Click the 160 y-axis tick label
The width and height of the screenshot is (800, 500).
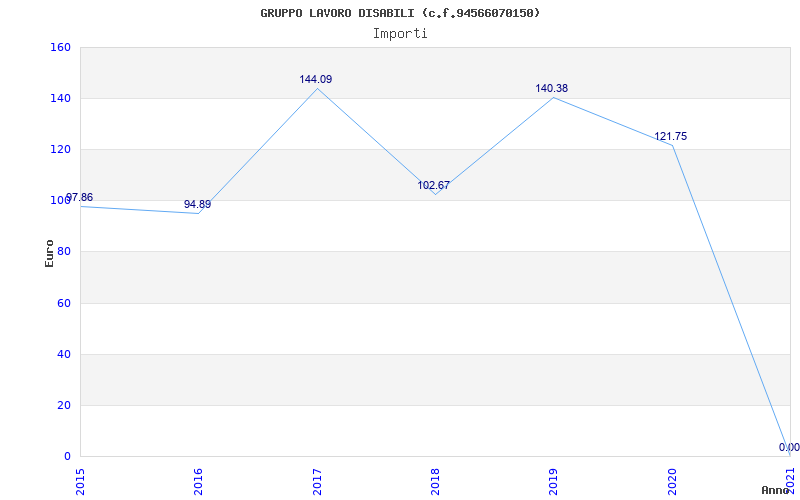(x=60, y=47)
